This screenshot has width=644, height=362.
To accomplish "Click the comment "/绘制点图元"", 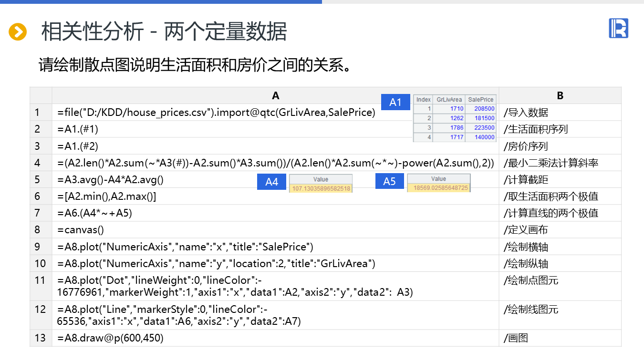I will tap(531, 280).
